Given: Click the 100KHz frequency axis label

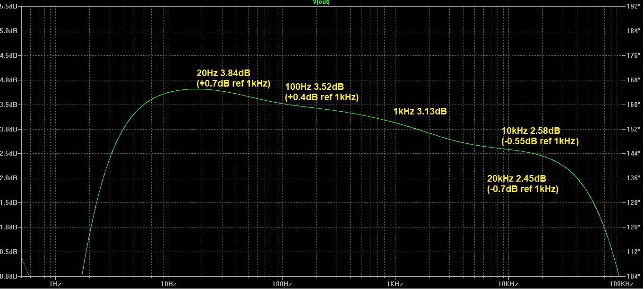Looking at the screenshot, I should [621, 284].
